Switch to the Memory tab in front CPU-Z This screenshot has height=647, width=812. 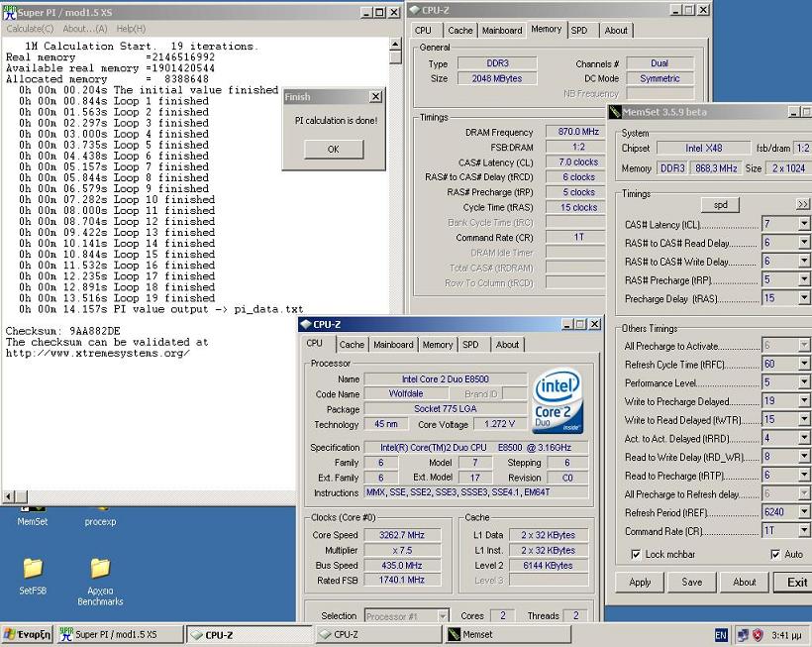pyautogui.click(x=438, y=345)
